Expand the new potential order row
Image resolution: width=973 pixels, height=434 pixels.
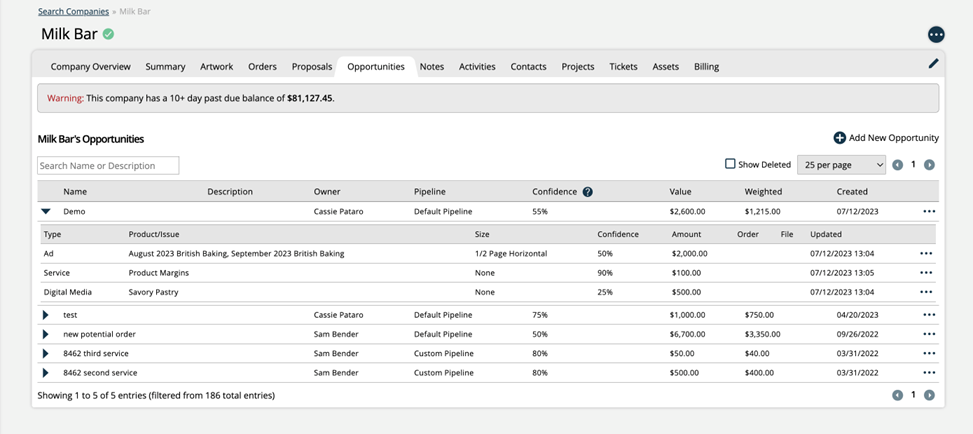click(45, 334)
